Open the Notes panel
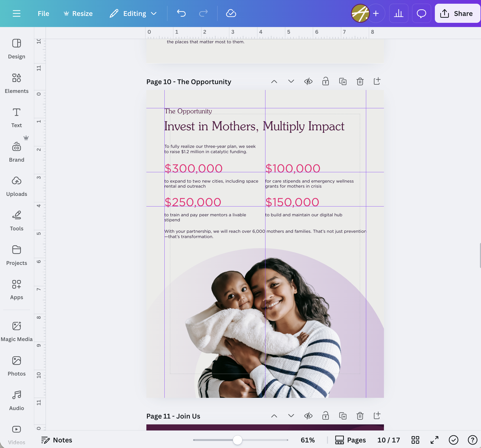The width and height of the screenshot is (481, 448). pyautogui.click(x=57, y=440)
